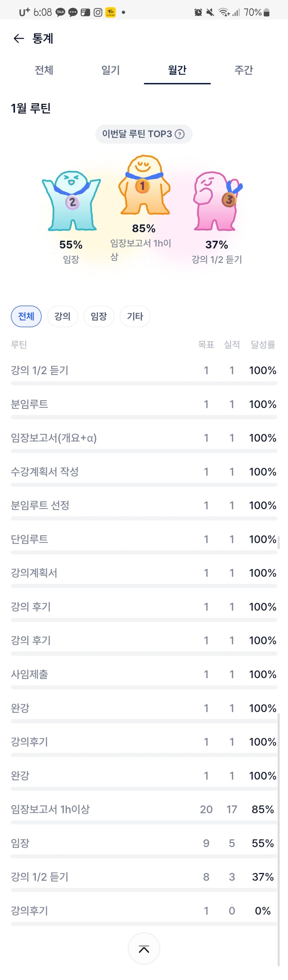The width and height of the screenshot is (288, 980).
Task: Tap the 달성률 column header
Action: 263,345
